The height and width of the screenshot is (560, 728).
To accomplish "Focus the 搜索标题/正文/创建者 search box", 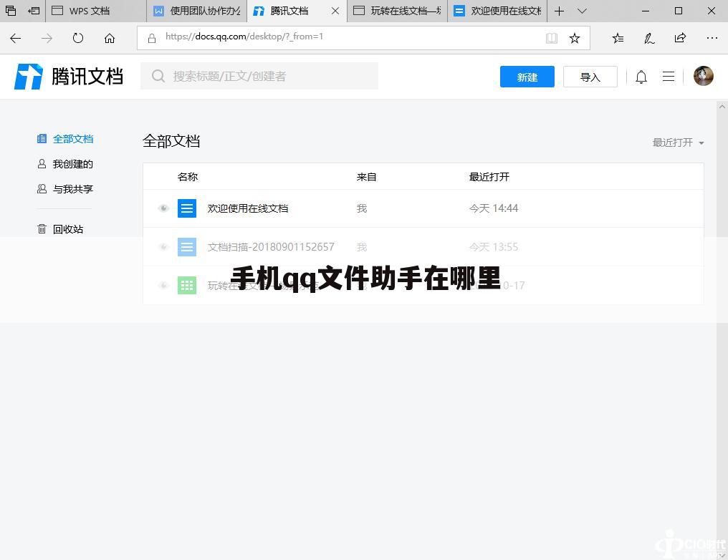I will (x=259, y=76).
